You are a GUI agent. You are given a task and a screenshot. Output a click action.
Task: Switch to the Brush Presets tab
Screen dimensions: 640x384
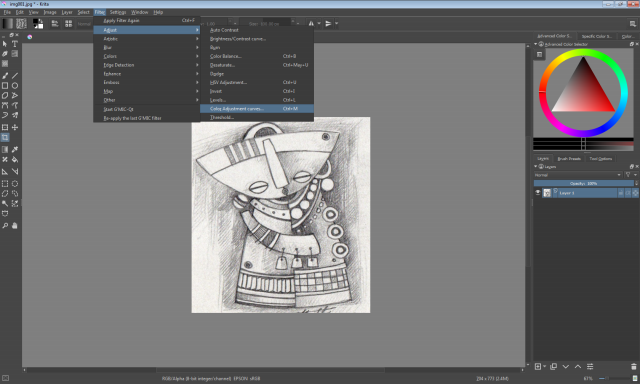[569, 159]
